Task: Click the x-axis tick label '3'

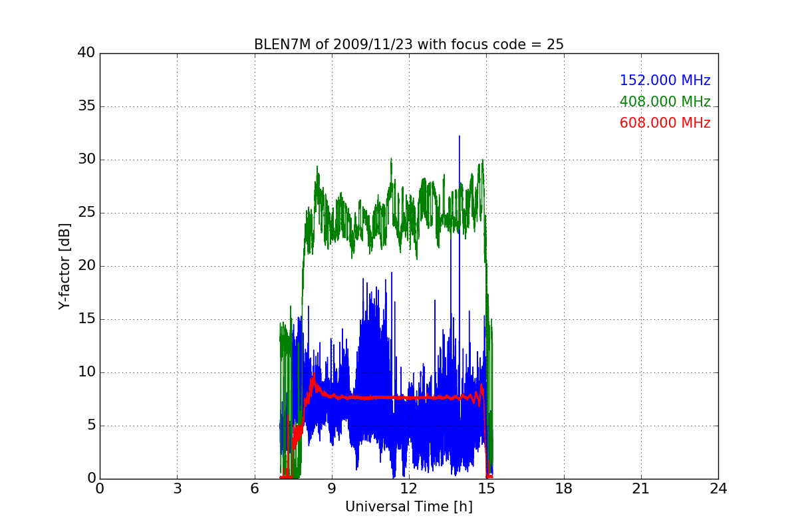Action: pos(177,489)
